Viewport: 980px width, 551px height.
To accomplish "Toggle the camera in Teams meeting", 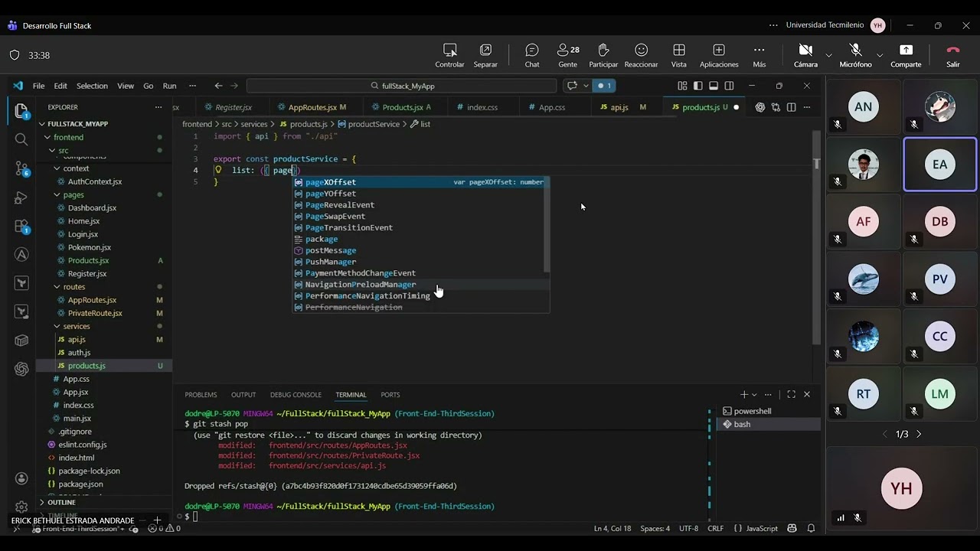I will click(x=805, y=55).
